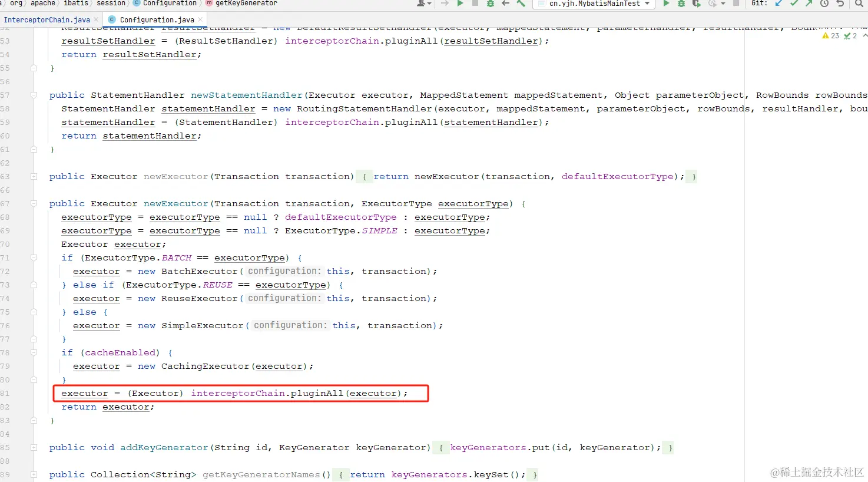Collapse the cacheEnabled if-block fold marker
This screenshot has height=482, width=868.
coord(34,352)
